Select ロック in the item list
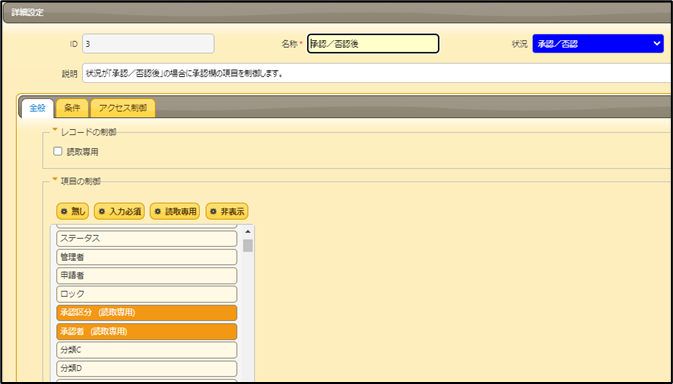This screenshot has height=384, width=673. [147, 294]
